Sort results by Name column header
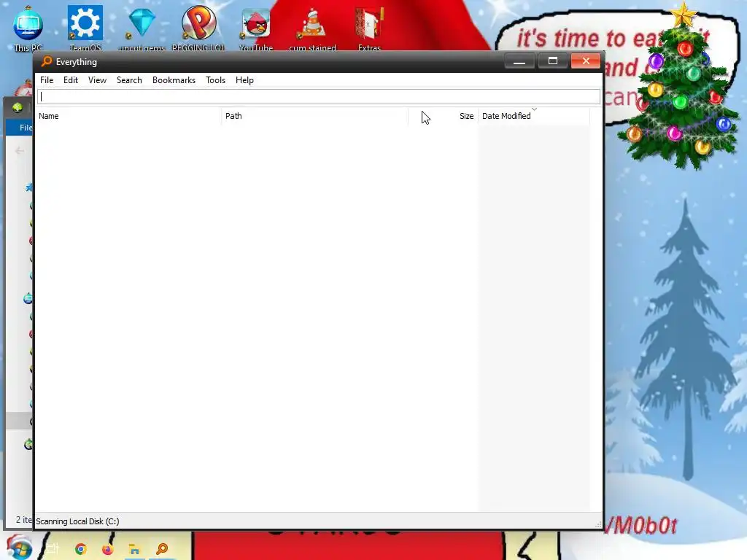This screenshot has width=747, height=560. (x=128, y=116)
